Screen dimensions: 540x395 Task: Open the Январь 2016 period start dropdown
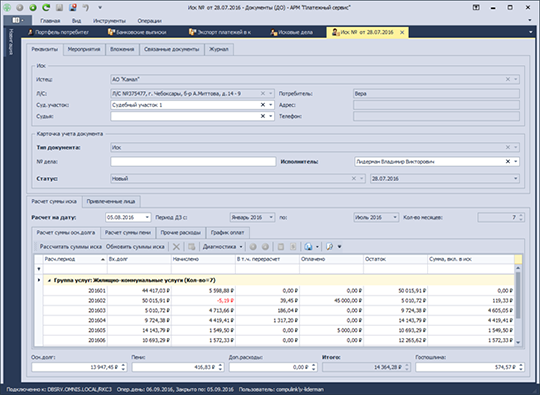click(x=271, y=217)
